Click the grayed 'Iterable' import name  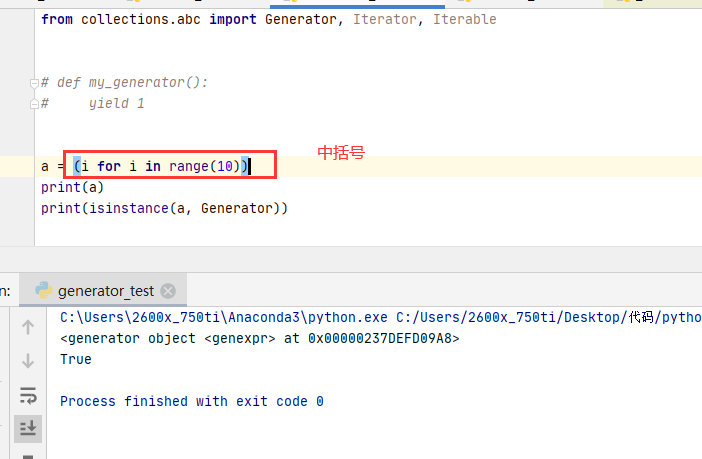coord(465,19)
